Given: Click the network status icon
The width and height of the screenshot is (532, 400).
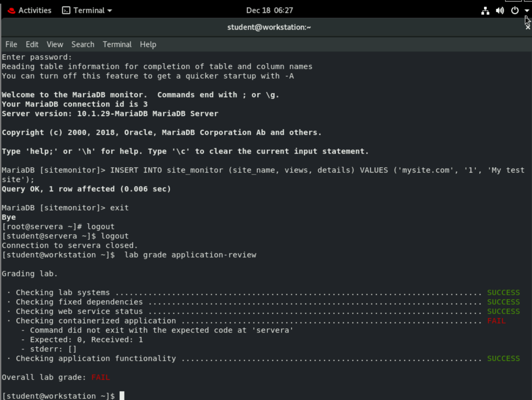Looking at the screenshot, I should point(485,11).
